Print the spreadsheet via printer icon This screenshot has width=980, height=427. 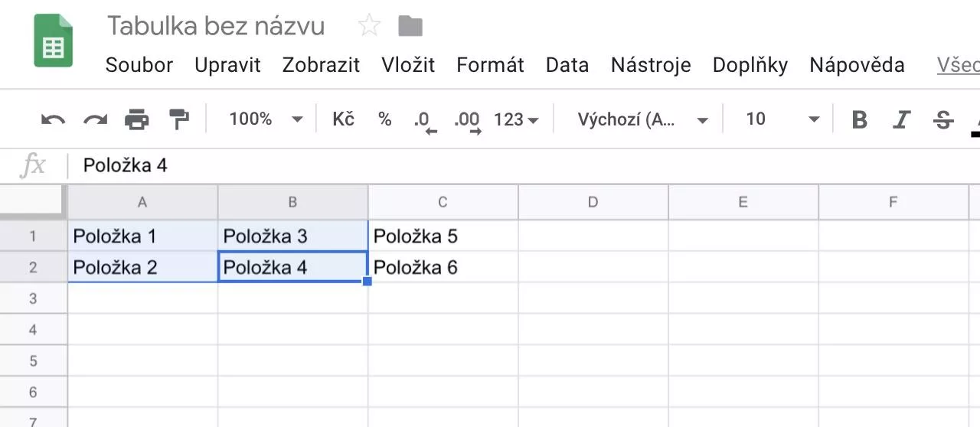click(x=137, y=119)
